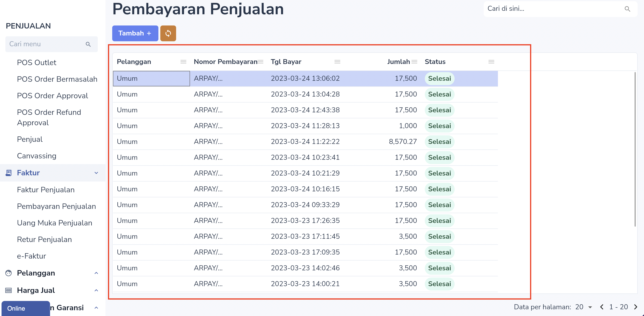This screenshot has height=316, width=644.
Task: Sort by Tgl Bayar column header
Action: point(286,62)
